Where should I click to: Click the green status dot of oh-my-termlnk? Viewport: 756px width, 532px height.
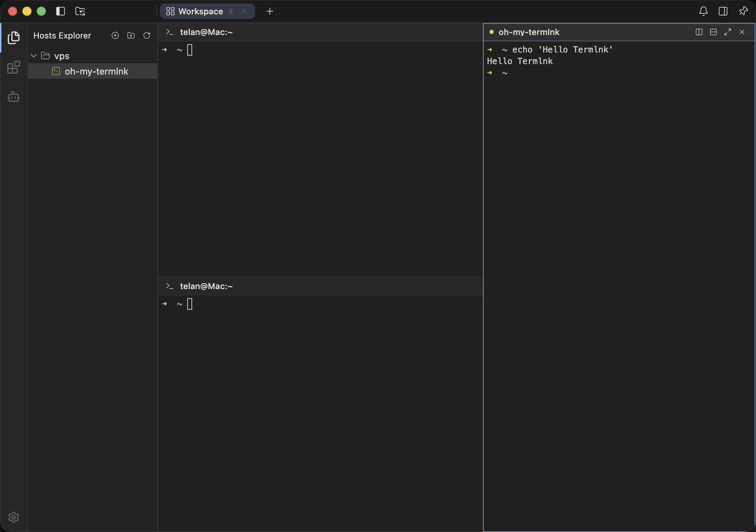(x=491, y=32)
